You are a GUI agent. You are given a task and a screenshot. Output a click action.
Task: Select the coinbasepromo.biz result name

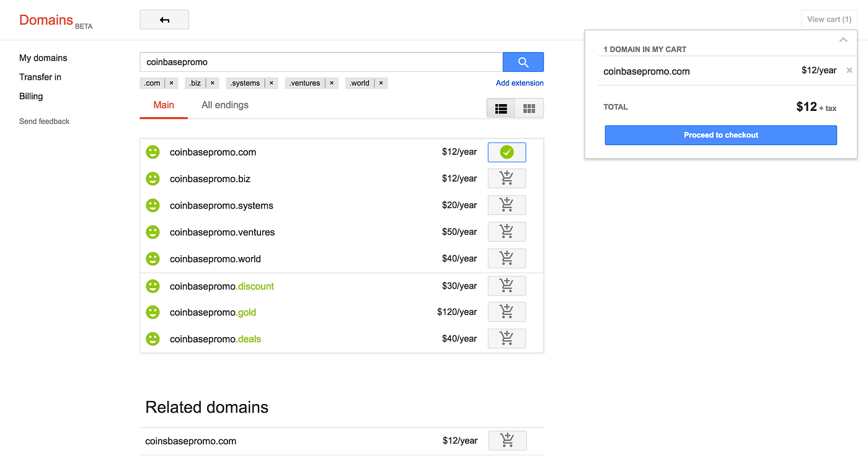point(210,179)
